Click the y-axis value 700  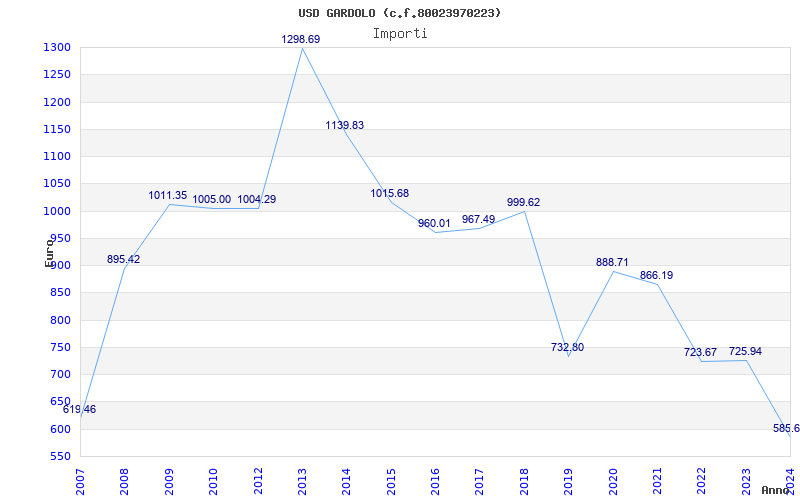(x=59, y=374)
